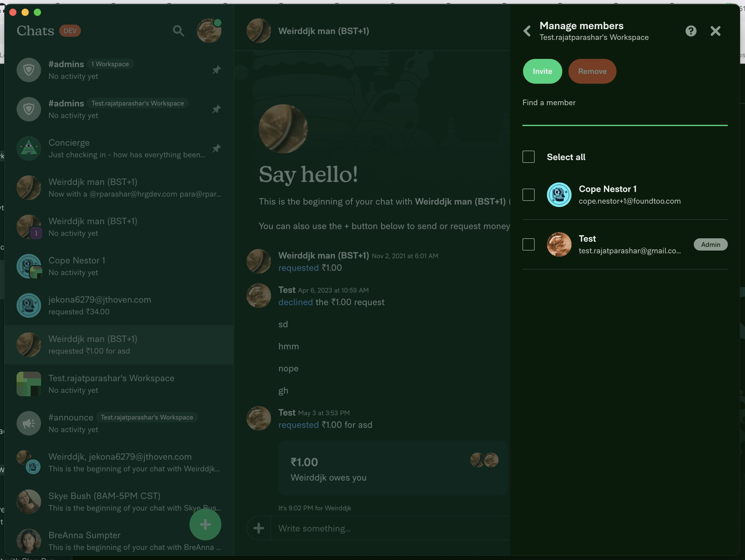Close the Manage members panel
The image size is (745, 560).
715,31
